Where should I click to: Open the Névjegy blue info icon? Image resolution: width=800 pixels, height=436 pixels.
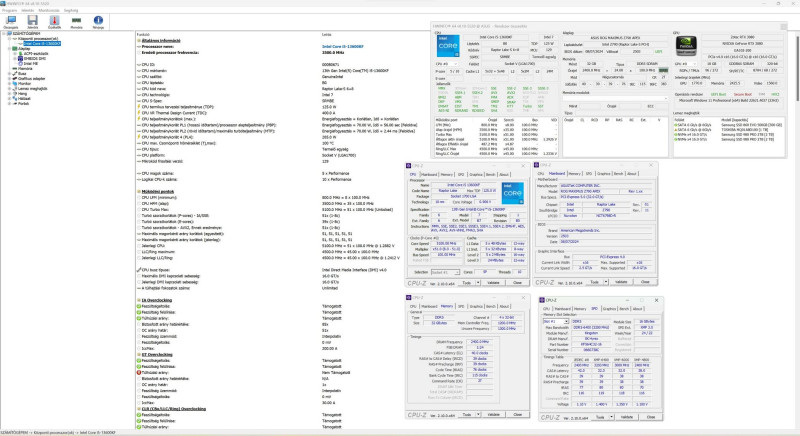click(x=98, y=20)
